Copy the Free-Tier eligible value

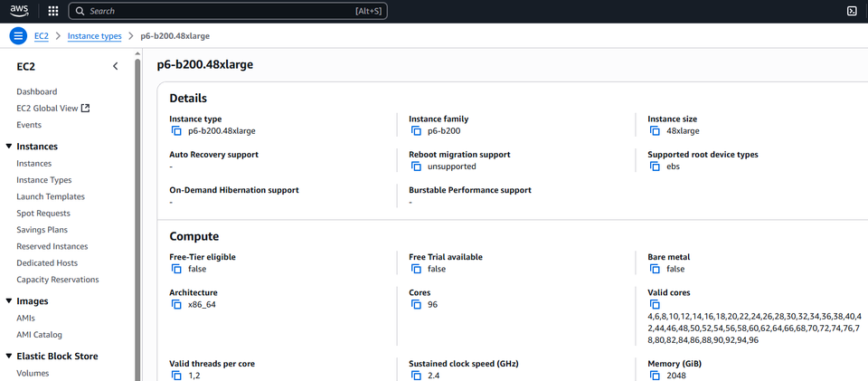176,269
